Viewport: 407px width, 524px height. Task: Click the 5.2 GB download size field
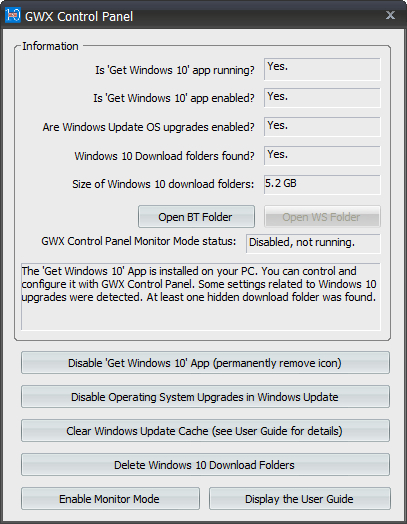[322, 184]
